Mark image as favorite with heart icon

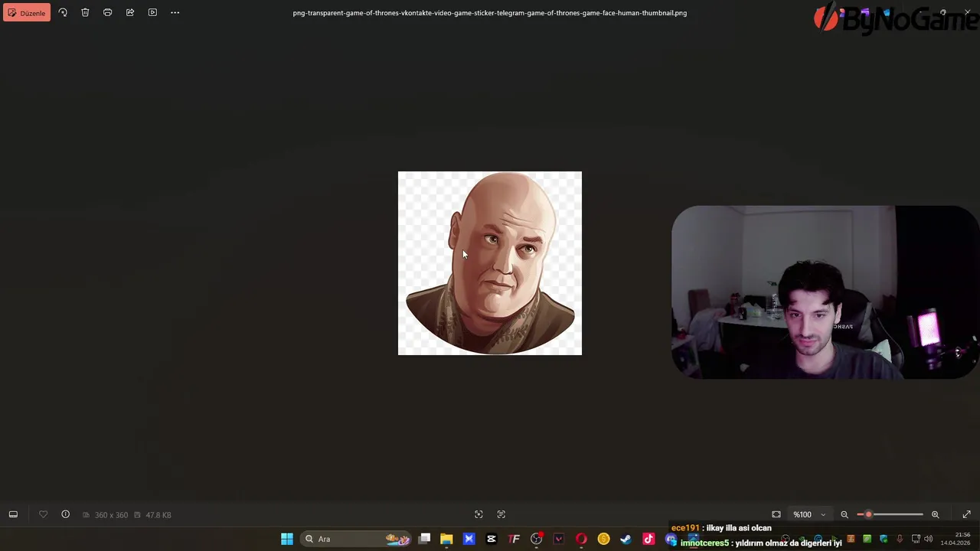pyautogui.click(x=43, y=515)
